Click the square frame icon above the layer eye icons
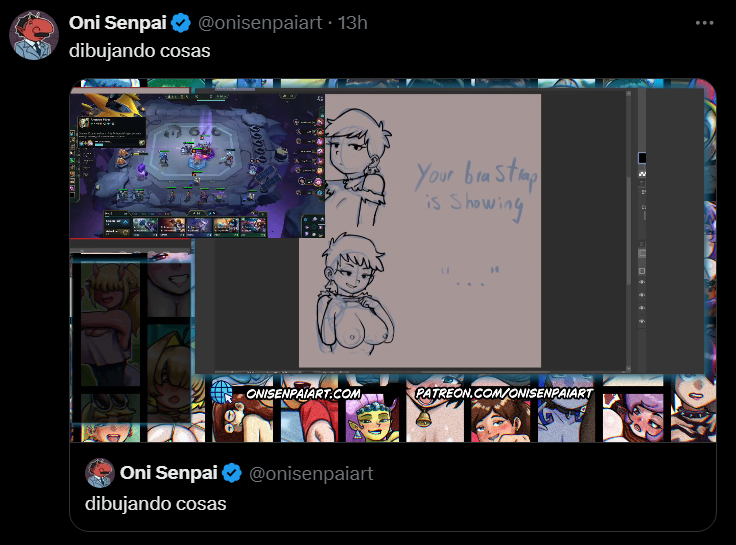Viewport: 736px width, 545px height. (x=642, y=271)
